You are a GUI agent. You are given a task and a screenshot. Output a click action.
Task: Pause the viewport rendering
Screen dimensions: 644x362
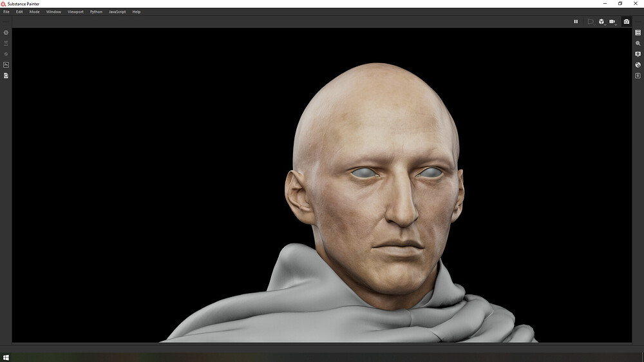click(576, 21)
